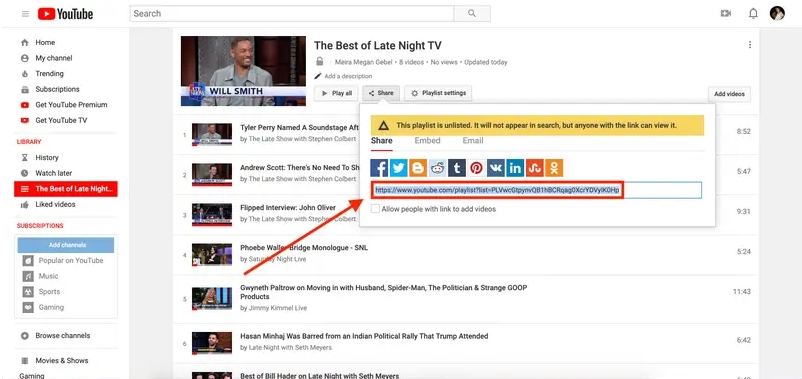This screenshot has height=379, width=802.
Task: Open the Will Smith playlist thumbnail
Action: pos(243,71)
